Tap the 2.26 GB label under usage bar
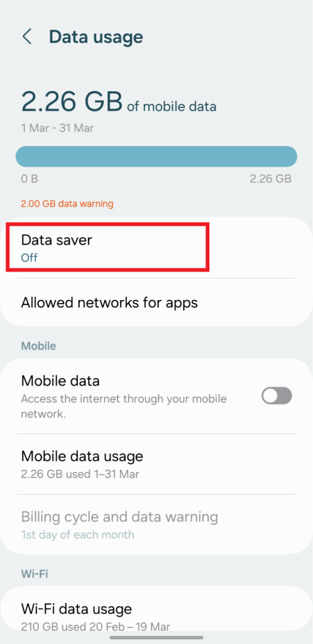The height and width of the screenshot is (644, 313). coord(270,179)
